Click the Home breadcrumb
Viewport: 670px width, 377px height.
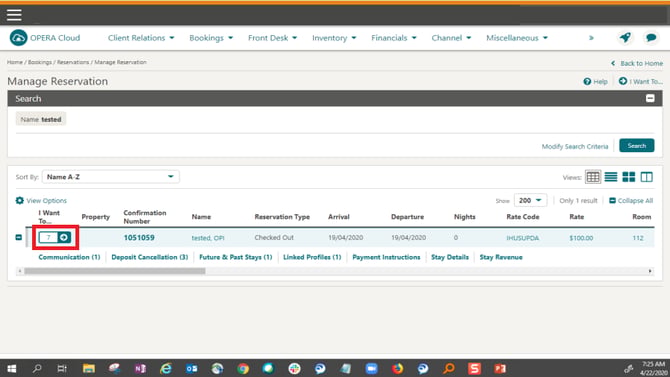pos(15,62)
